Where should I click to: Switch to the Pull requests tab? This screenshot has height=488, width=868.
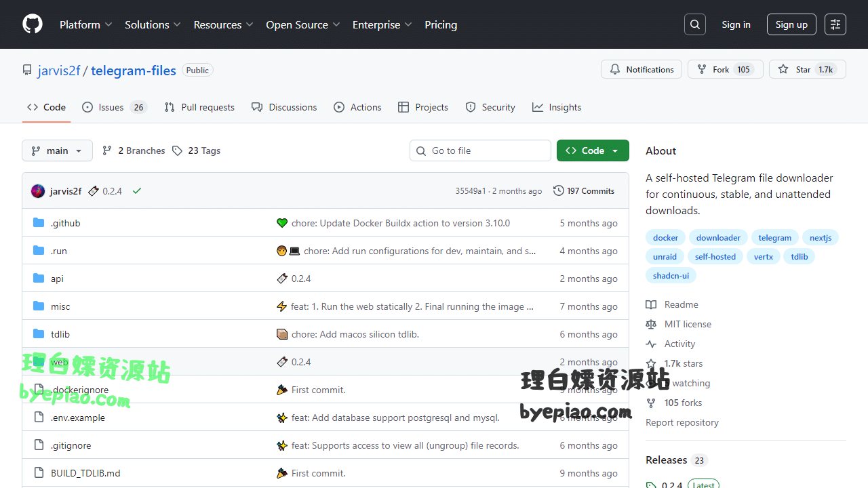tap(199, 107)
